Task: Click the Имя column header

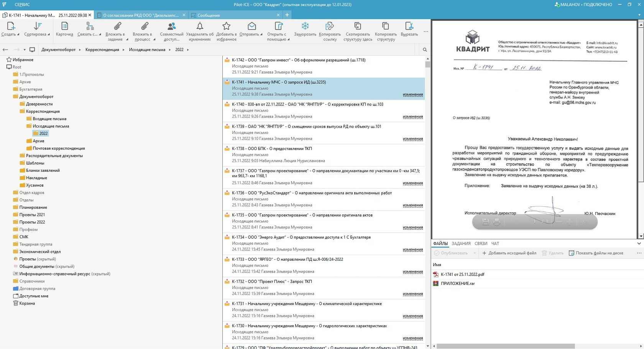Action: point(437,265)
